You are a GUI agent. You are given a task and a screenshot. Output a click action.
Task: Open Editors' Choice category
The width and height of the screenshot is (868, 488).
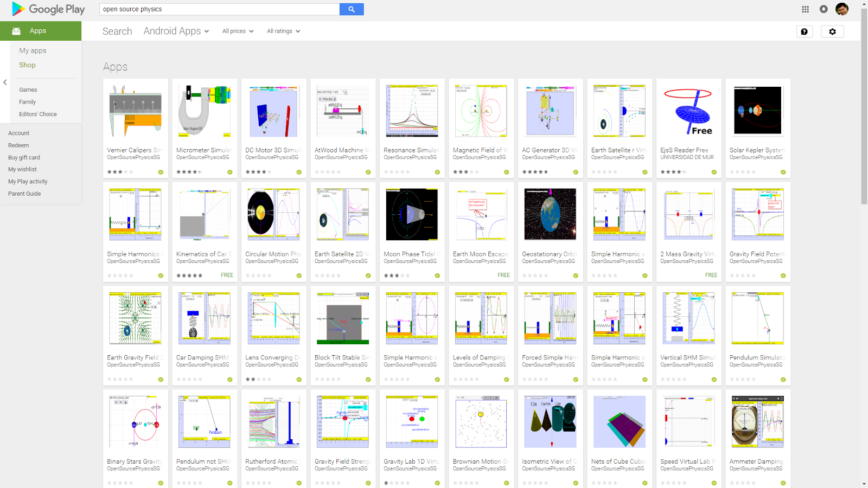tap(38, 114)
